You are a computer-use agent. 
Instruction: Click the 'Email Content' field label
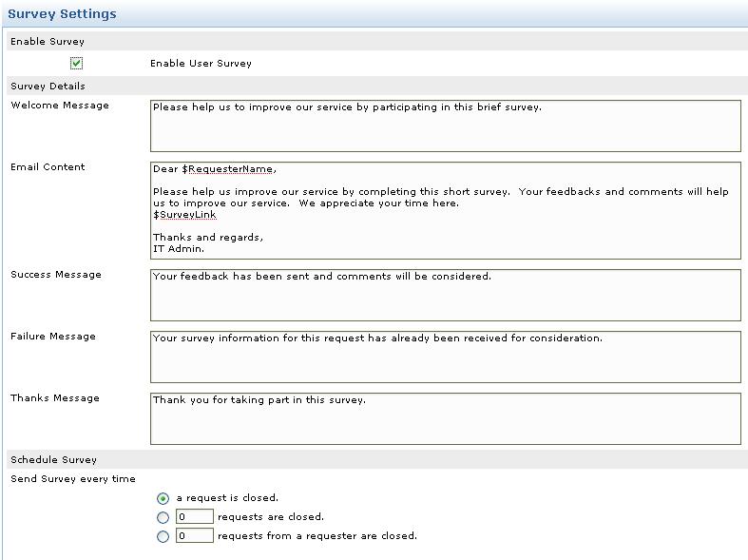(x=48, y=167)
